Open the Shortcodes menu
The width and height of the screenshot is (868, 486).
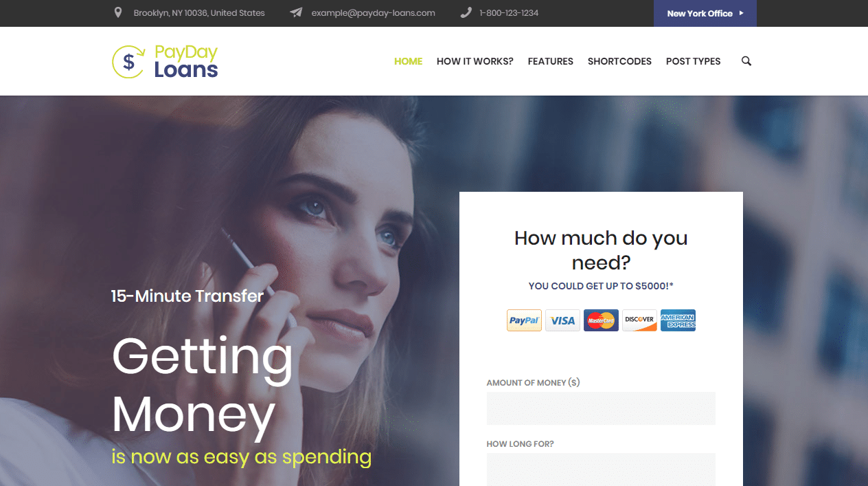(x=619, y=61)
